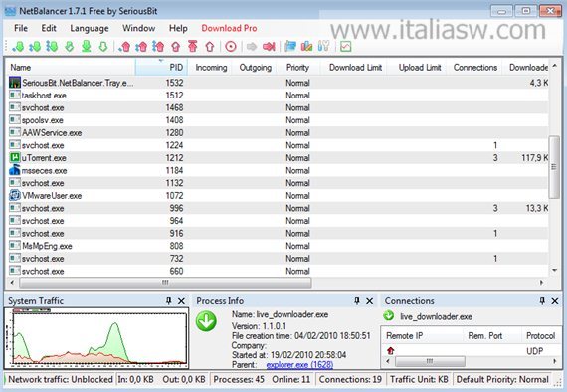This screenshot has width=567, height=392.
Task: Open the Window menu
Action: (139, 28)
